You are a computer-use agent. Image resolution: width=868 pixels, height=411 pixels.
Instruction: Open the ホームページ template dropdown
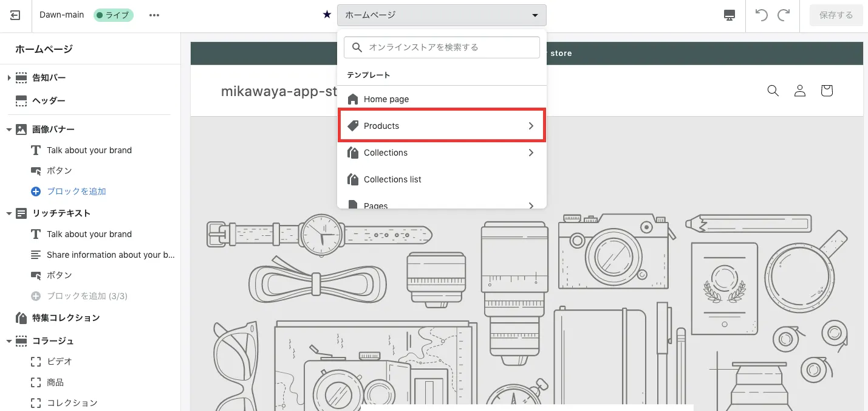[442, 15]
